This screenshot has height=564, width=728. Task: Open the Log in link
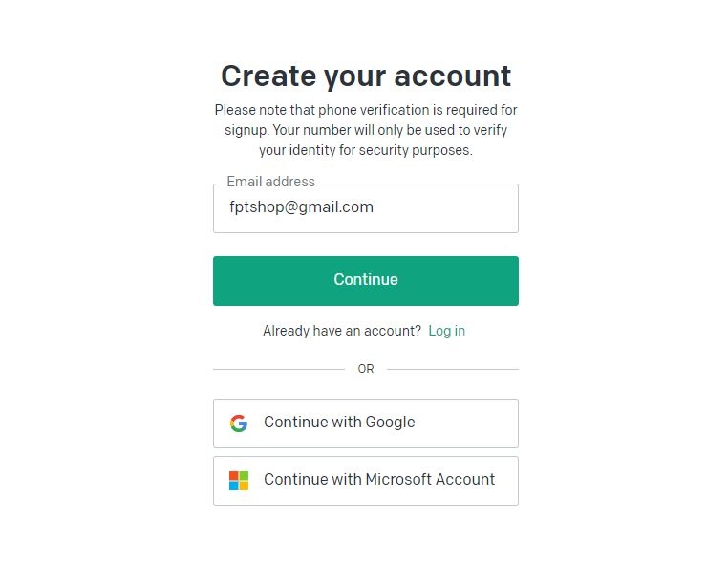[x=446, y=331]
